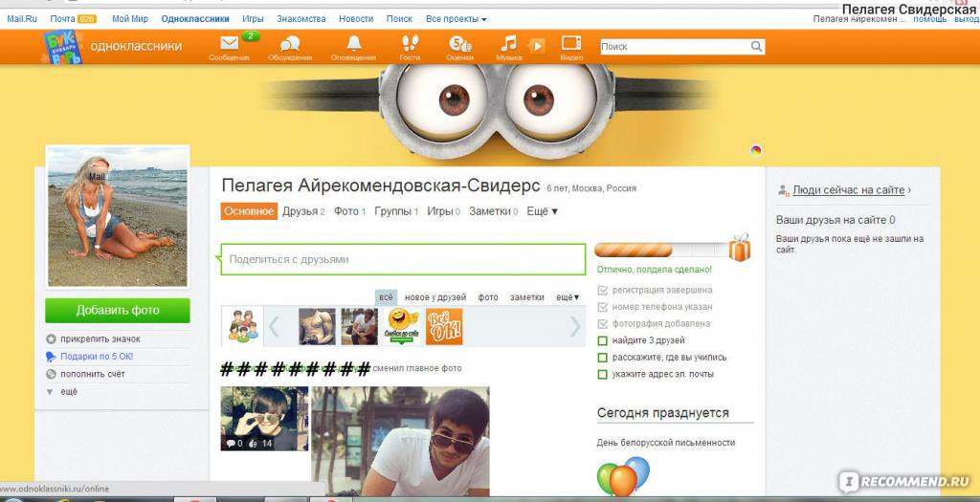
Task: Select the 'Основное' tab
Action: click(x=249, y=211)
